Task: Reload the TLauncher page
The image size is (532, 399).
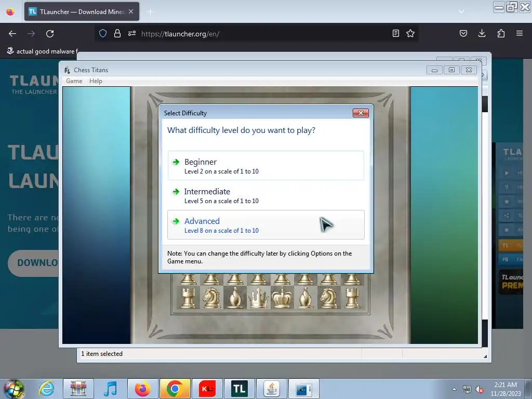Action: [50, 34]
